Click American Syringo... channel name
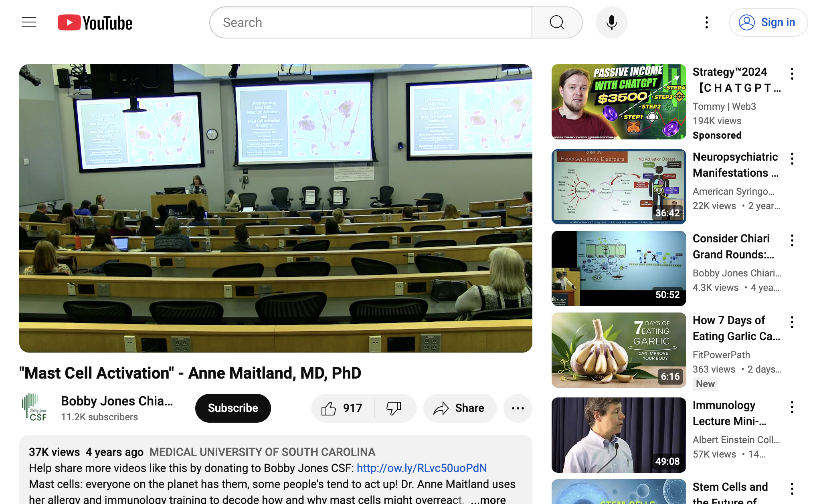Image resolution: width=821 pixels, height=504 pixels. coord(734,191)
